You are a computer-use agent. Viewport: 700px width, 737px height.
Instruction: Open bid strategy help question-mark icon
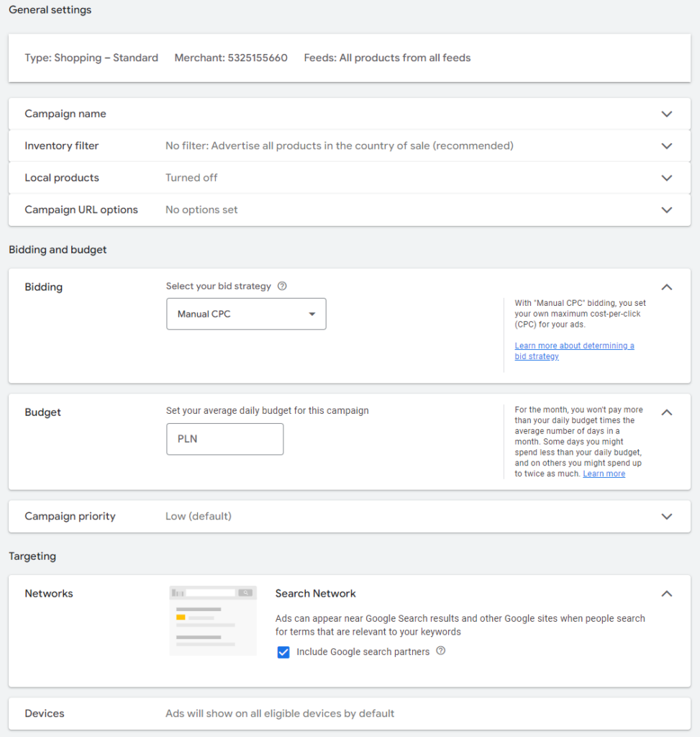point(282,286)
